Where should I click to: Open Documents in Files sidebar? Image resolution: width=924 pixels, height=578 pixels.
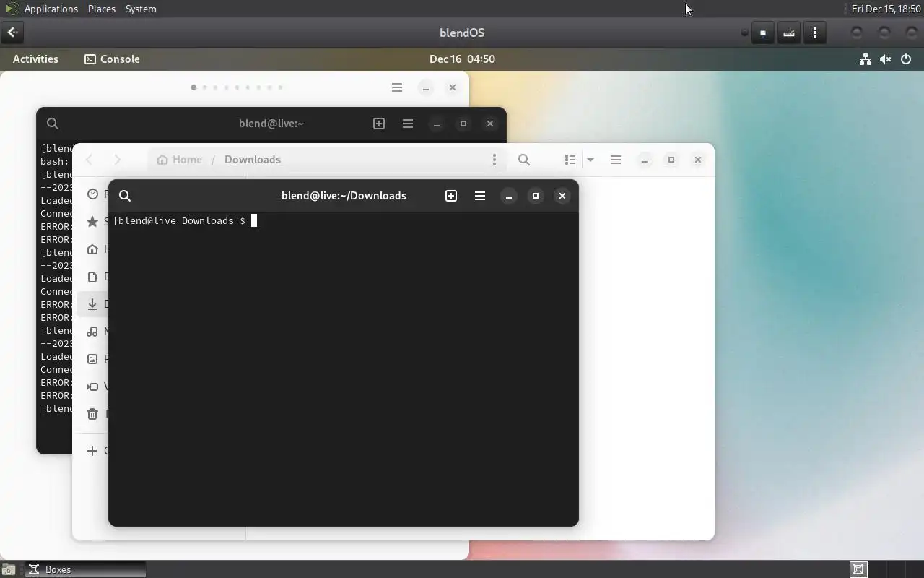(x=93, y=277)
